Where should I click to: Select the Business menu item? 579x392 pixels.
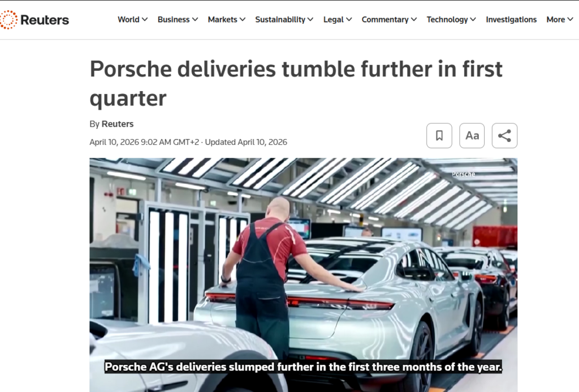coord(174,20)
